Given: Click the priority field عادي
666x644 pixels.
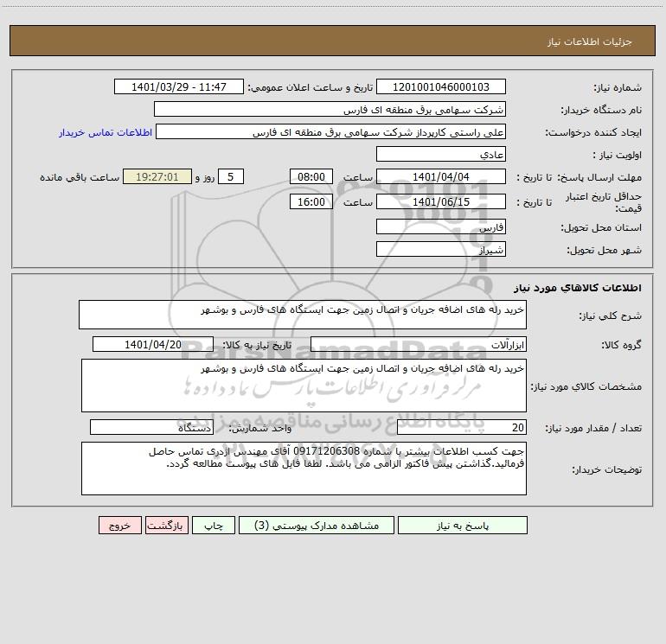Looking at the screenshot, I should pos(441,155).
